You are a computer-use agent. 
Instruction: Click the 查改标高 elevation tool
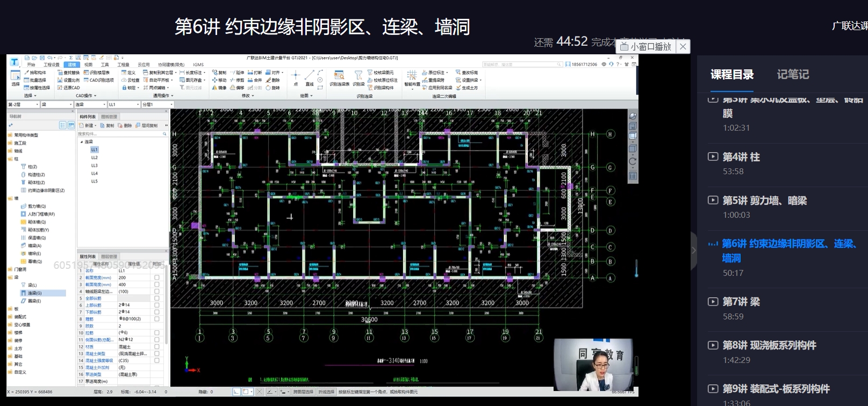467,73
